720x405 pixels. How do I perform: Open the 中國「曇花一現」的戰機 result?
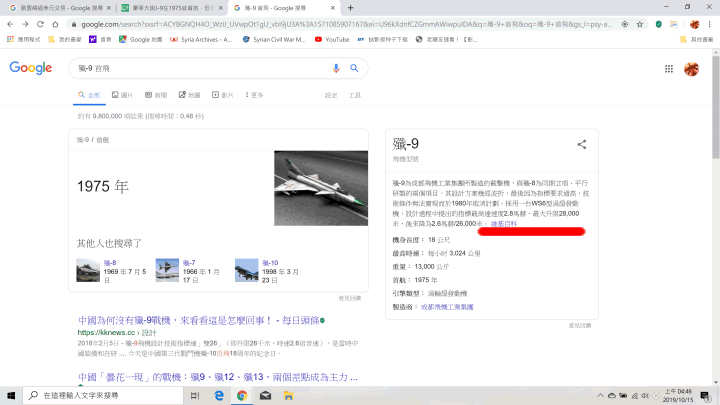pyautogui.click(x=218, y=377)
